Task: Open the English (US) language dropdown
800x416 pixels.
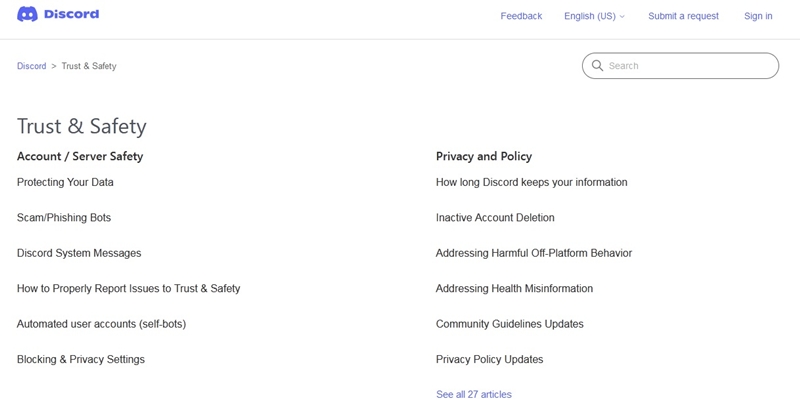Action: pyautogui.click(x=594, y=16)
